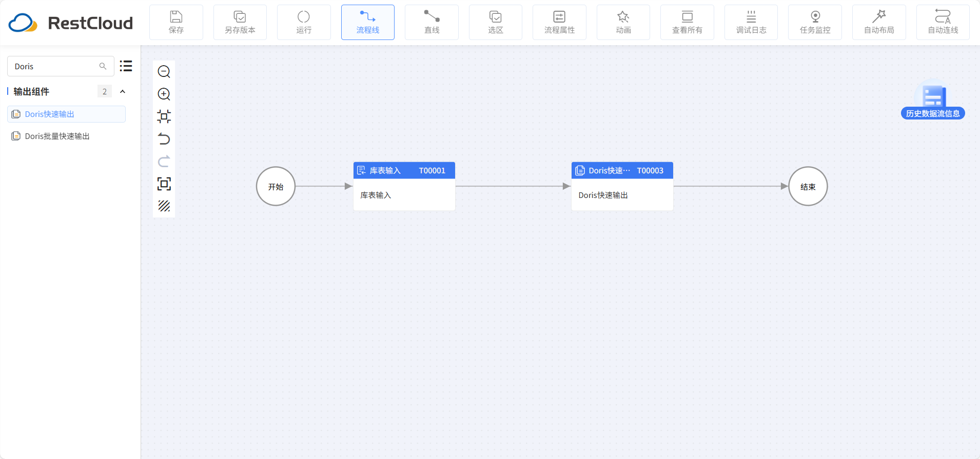
Task: Apply 自动布局 auto layout
Action: click(x=879, y=23)
